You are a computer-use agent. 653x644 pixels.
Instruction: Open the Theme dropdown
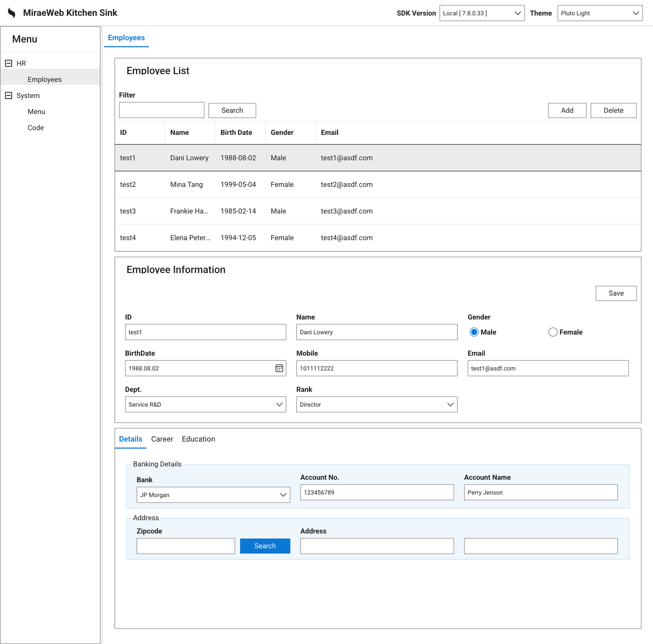(600, 13)
